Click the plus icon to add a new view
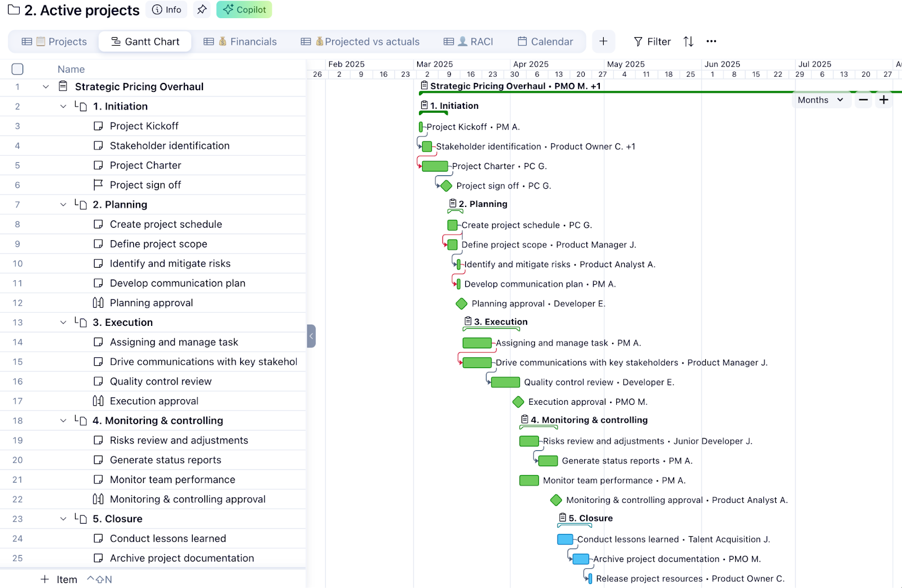902x588 pixels. click(603, 41)
